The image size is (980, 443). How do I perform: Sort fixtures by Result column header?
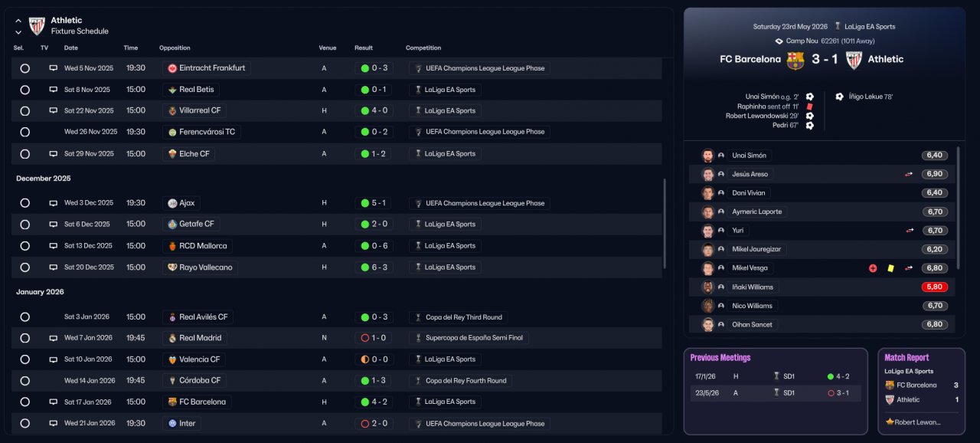(364, 48)
